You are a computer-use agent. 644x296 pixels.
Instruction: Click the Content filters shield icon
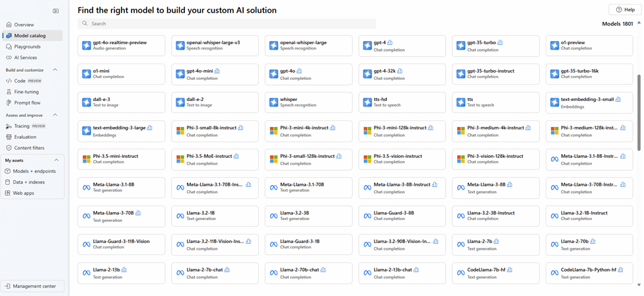pos(9,148)
